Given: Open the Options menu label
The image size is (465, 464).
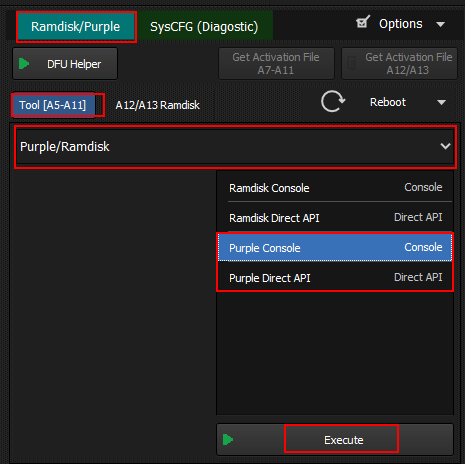Looking at the screenshot, I should tap(401, 24).
